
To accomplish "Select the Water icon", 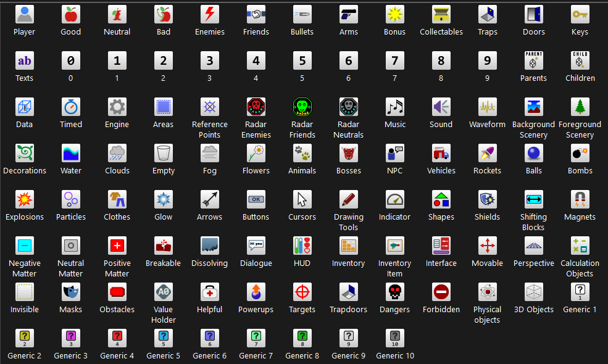I will pos(70,154).
